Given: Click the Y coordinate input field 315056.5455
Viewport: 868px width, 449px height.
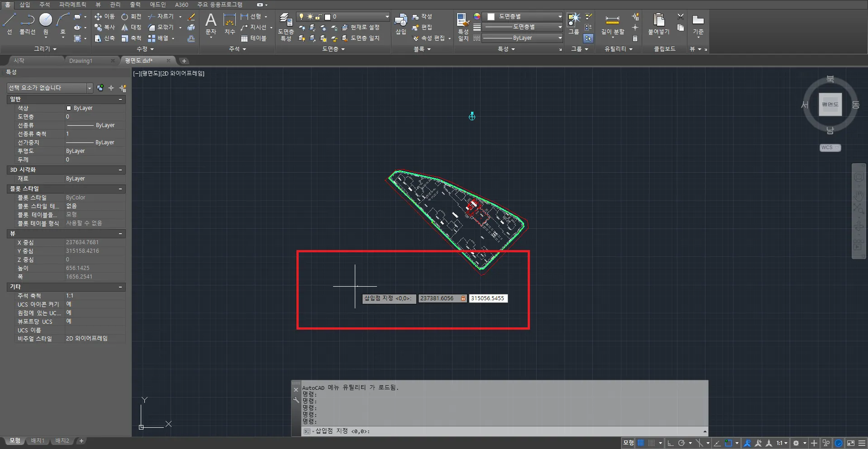Looking at the screenshot, I should [x=487, y=298].
